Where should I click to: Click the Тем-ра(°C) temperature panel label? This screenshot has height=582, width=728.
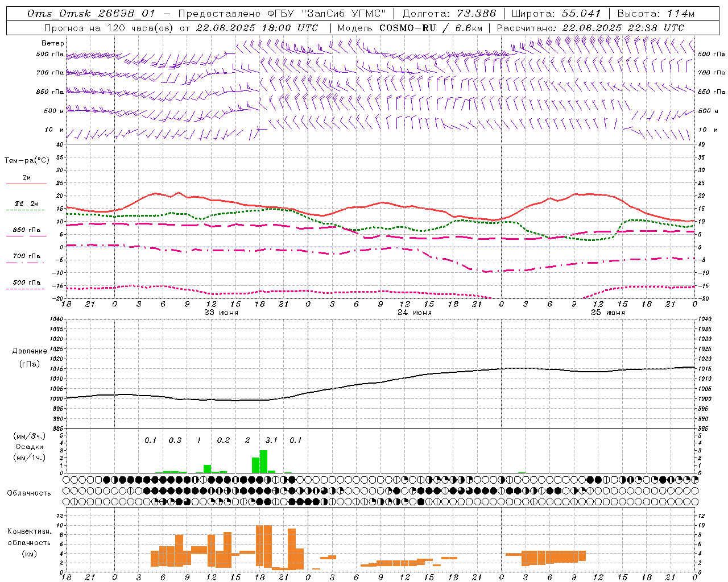click(x=27, y=161)
